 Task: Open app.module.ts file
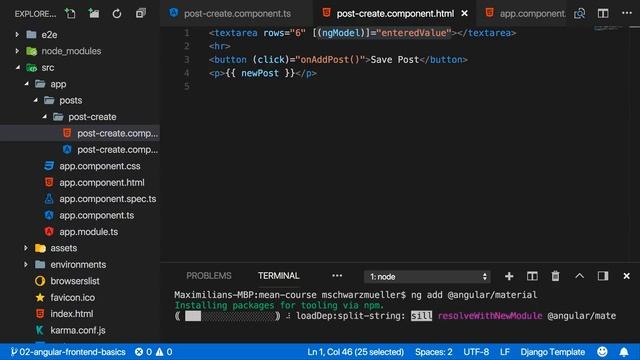[x=80, y=232]
